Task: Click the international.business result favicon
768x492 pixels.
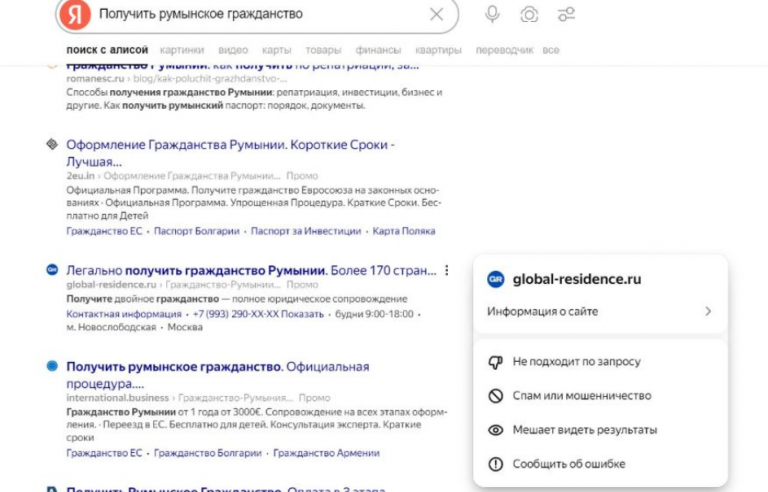Action: [52, 366]
